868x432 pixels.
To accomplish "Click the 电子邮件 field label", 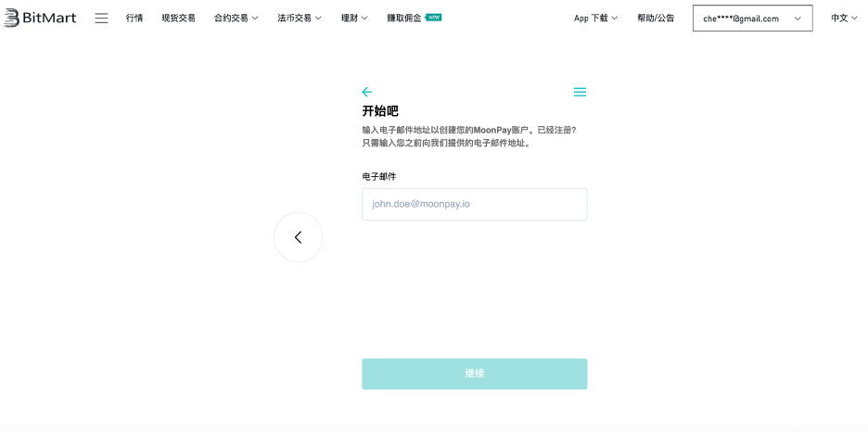I will (x=378, y=176).
